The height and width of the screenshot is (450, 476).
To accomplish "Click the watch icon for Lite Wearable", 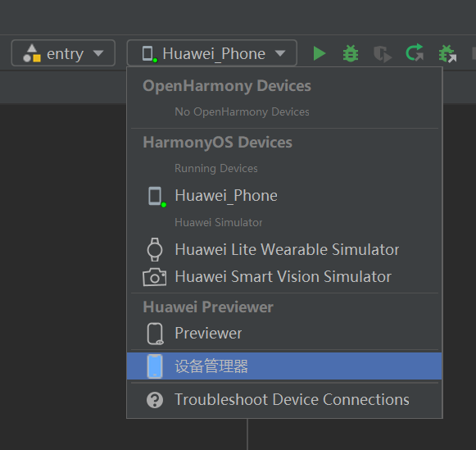I will (155, 250).
